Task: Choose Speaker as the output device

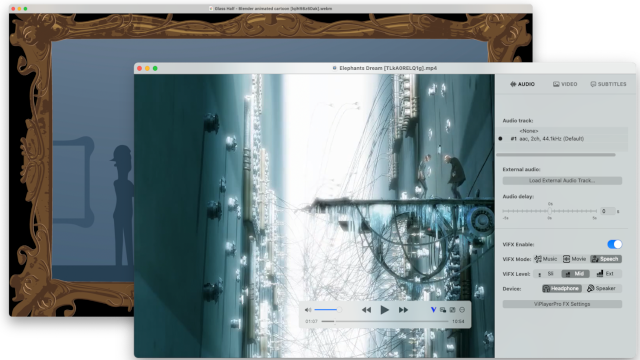Action: pyautogui.click(x=602, y=288)
